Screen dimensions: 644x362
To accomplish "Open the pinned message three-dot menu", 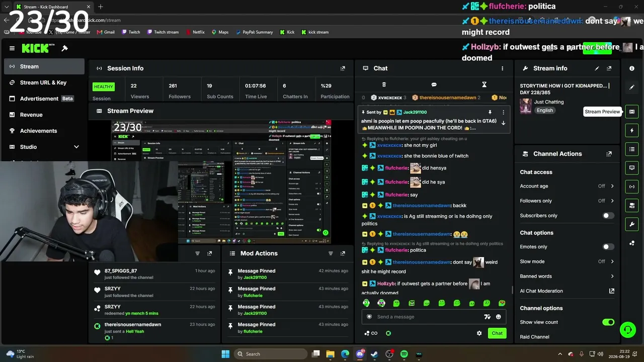I will 503,112.
